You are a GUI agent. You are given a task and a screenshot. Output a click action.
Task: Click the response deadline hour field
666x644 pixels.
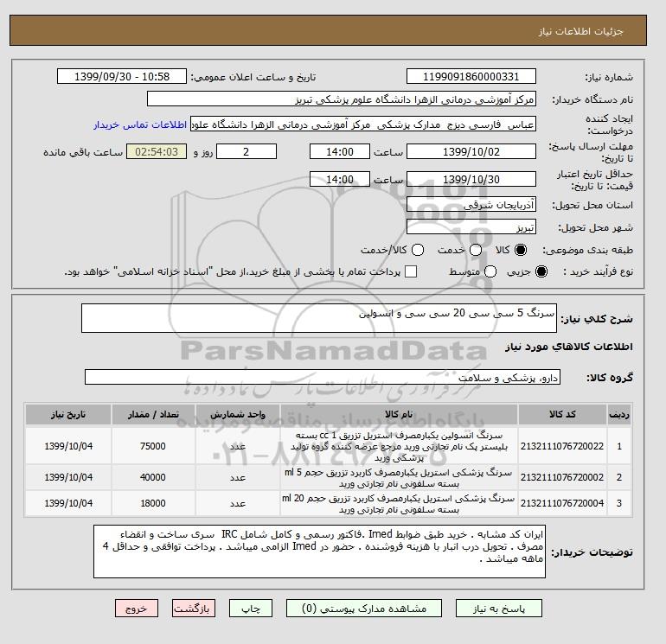[x=340, y=151]
